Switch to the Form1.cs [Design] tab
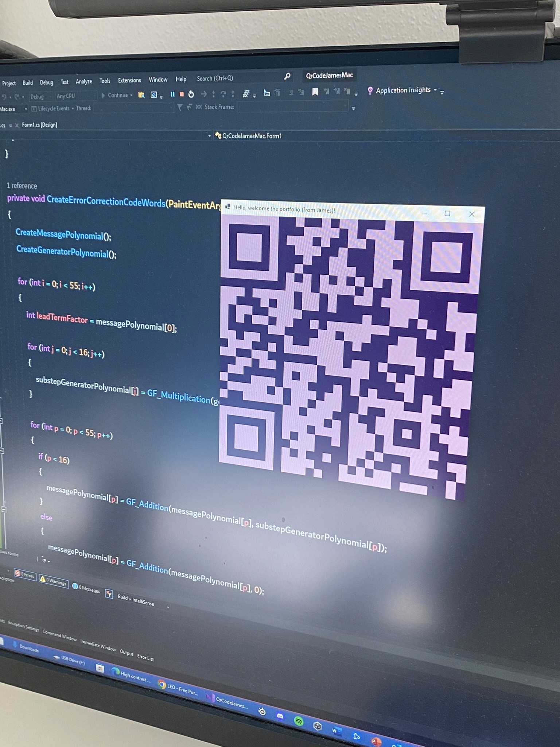 (39, 125)
